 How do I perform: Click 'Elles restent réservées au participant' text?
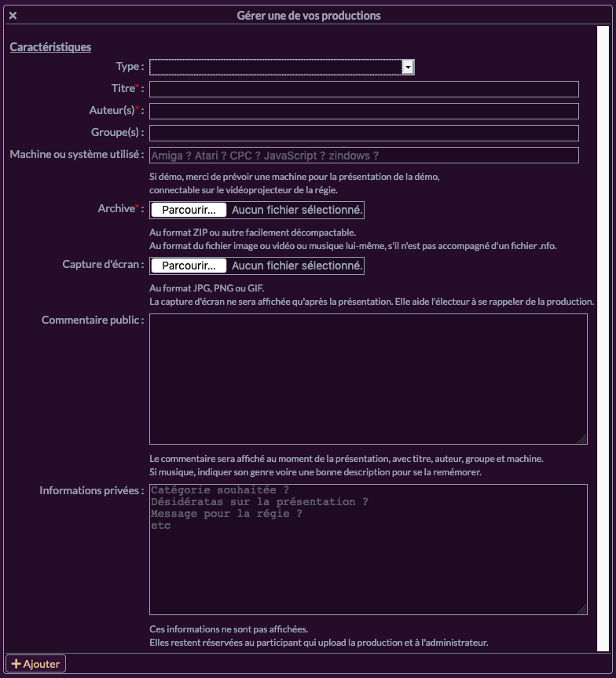pyautogui.click(x=319, y=643)
